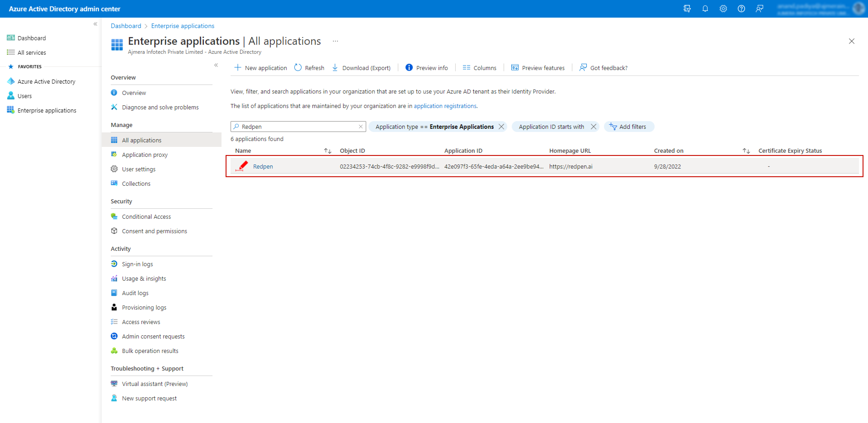This screenshot has height=423, width=868.
Task: Click Got feedback?
Action: (x=603, y=68)
